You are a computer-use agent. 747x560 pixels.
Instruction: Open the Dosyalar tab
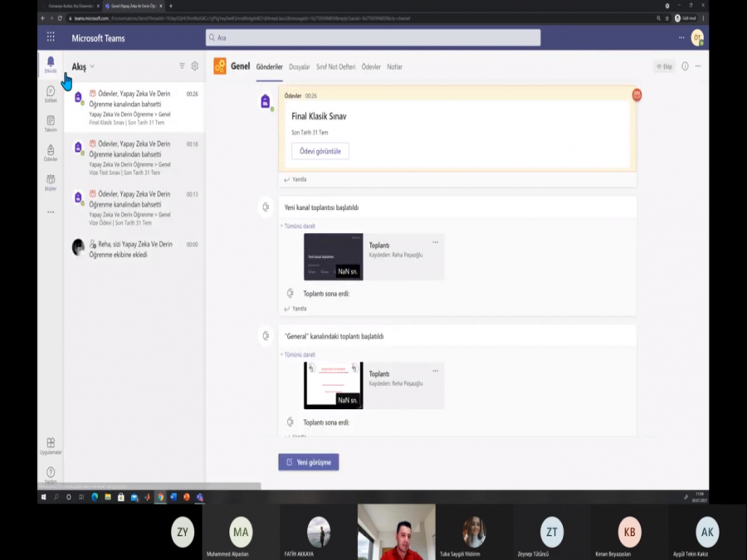(x=299, y=66)
